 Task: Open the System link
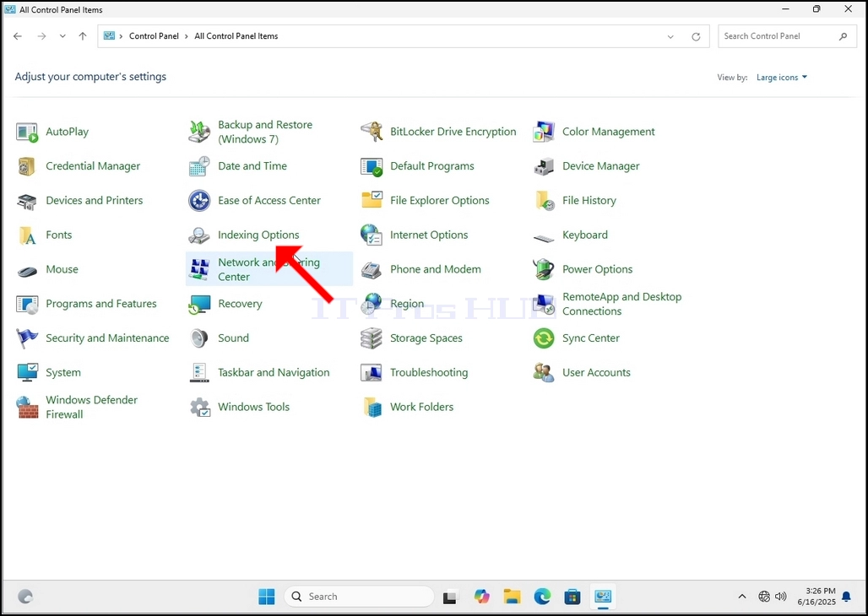(x=63, y=373)
